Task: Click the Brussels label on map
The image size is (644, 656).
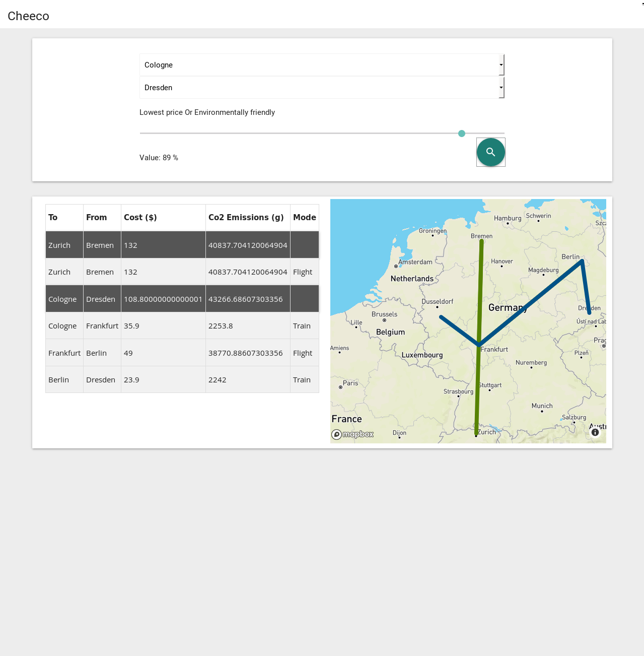Action: (384, 314)
